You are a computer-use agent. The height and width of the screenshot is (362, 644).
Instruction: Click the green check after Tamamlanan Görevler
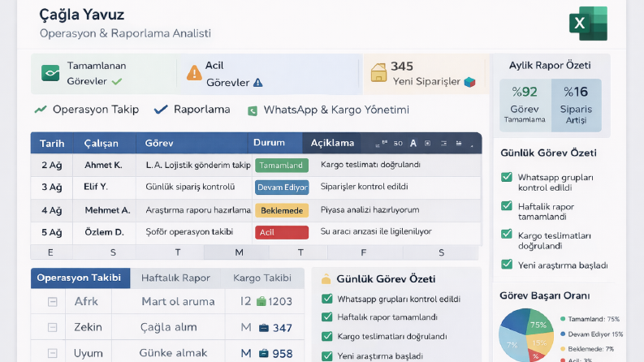click(x=117, y=81)
